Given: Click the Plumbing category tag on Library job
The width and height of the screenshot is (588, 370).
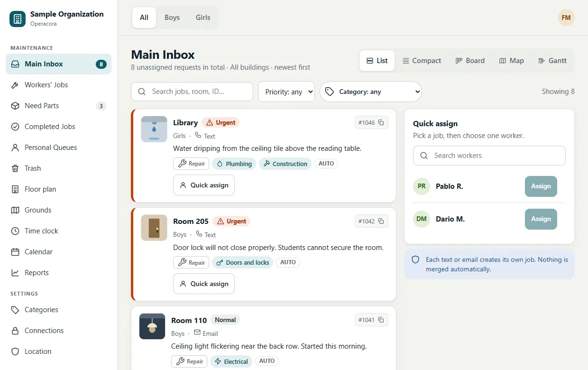Looking at the screenshot, I should [x=234, y=164].
